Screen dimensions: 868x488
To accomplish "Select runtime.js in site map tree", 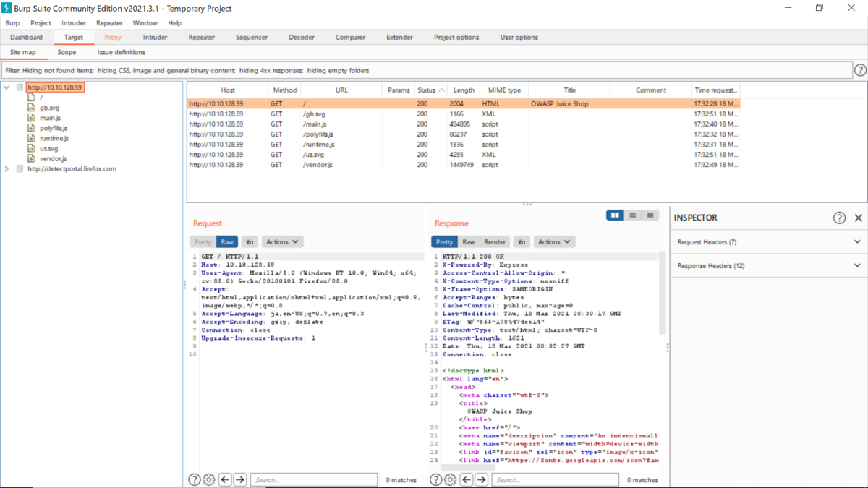I will point(54,138).
